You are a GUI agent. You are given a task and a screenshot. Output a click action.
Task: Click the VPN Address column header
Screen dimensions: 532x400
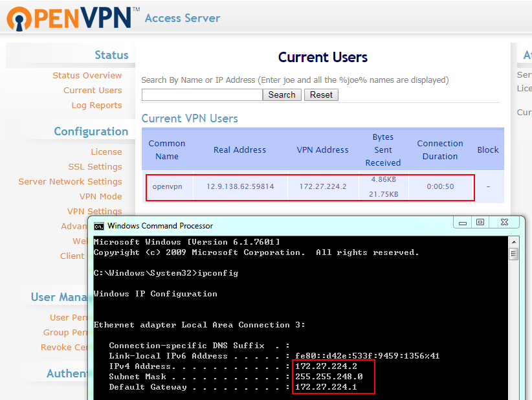tap(322, 150)
